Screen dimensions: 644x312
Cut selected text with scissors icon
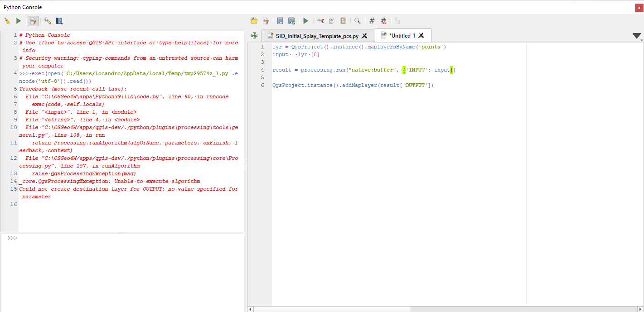[x=320, y=21]
